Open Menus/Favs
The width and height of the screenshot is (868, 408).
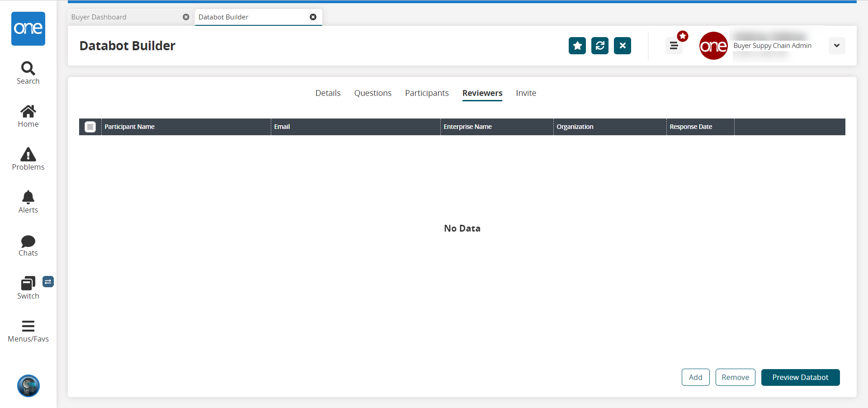[x=28, y=332]
